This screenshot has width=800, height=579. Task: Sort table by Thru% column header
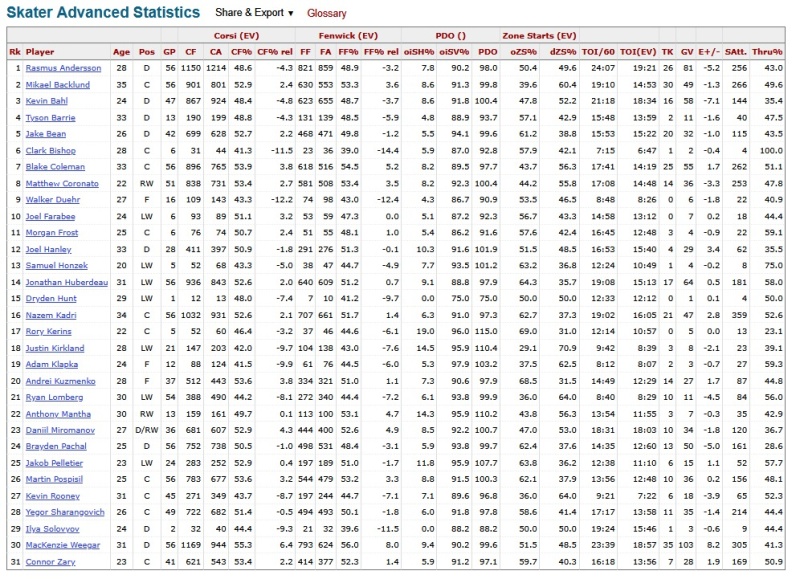pyautogui.click(x=767, y=52)
